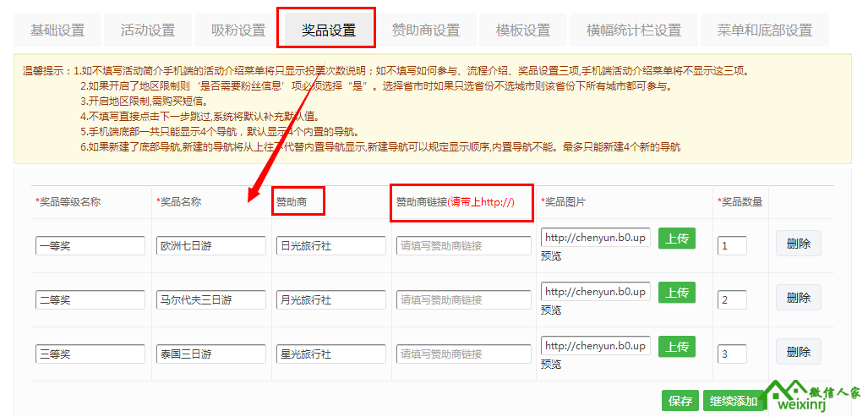
Task: Open the 活动设置 tab
Action: click(148, 30)
